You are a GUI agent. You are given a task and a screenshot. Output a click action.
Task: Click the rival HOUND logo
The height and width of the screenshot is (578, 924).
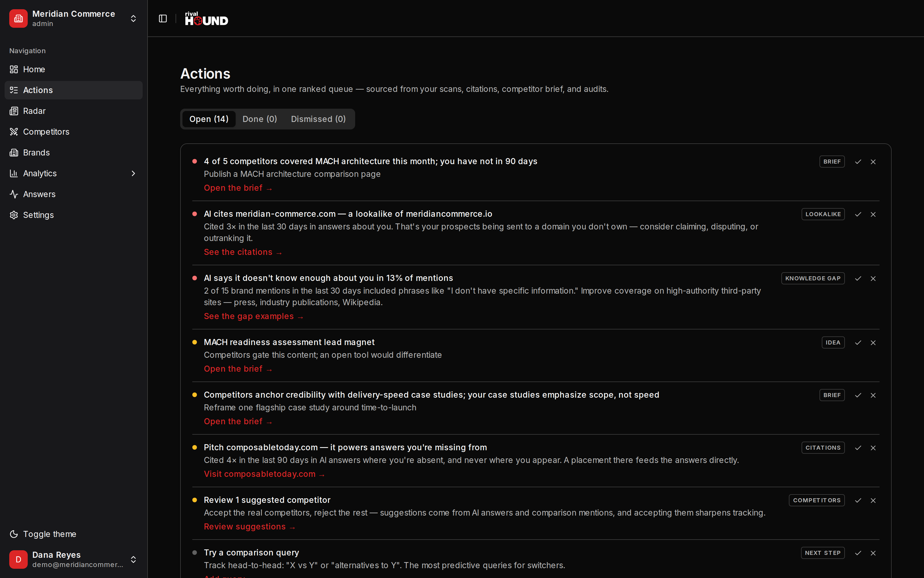[206, 18]
